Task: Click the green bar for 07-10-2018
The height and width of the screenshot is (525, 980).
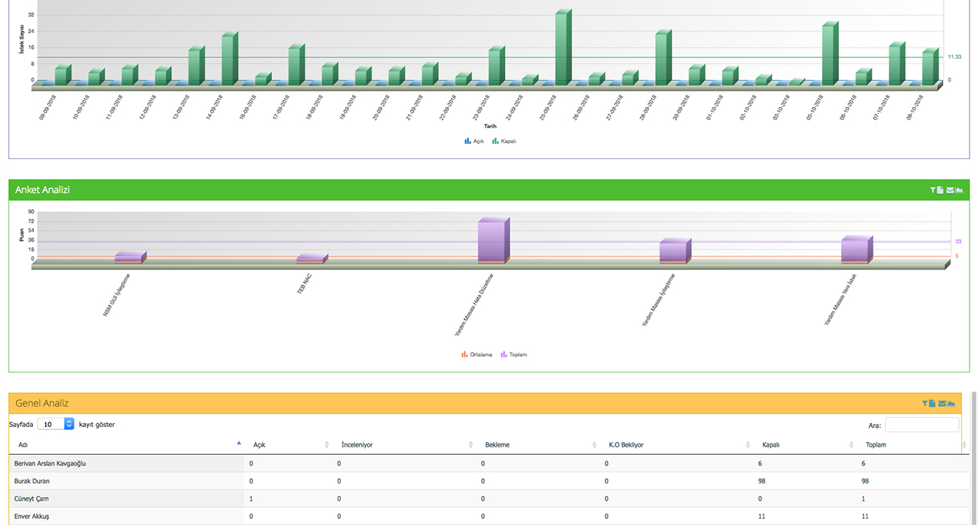Action: click(x=896, y=64)
